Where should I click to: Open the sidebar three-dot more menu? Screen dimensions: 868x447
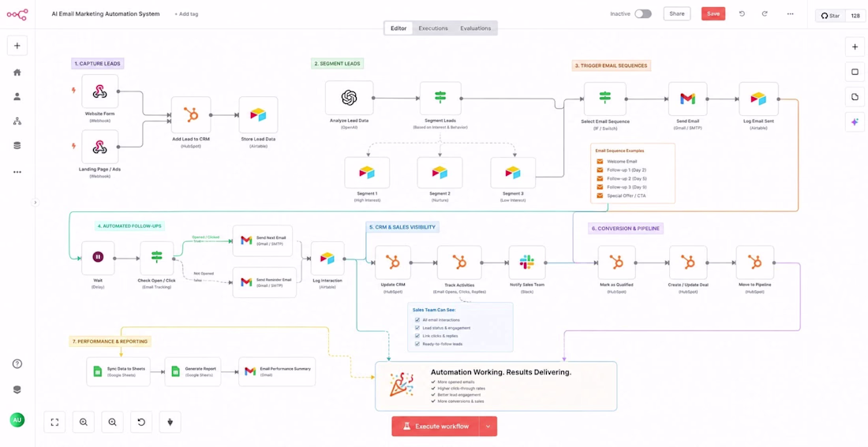[17, 172]
